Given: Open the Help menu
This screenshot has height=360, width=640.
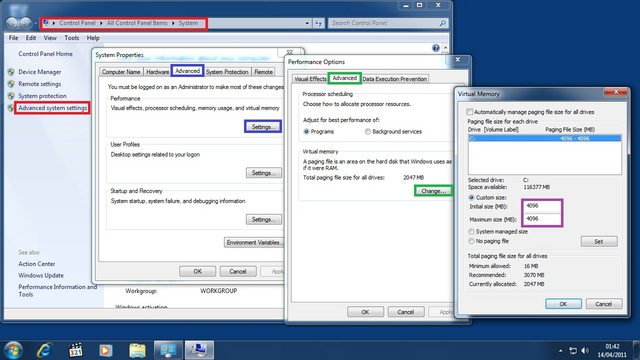Looking at the screenshot, I should click(x=93, y=38).
